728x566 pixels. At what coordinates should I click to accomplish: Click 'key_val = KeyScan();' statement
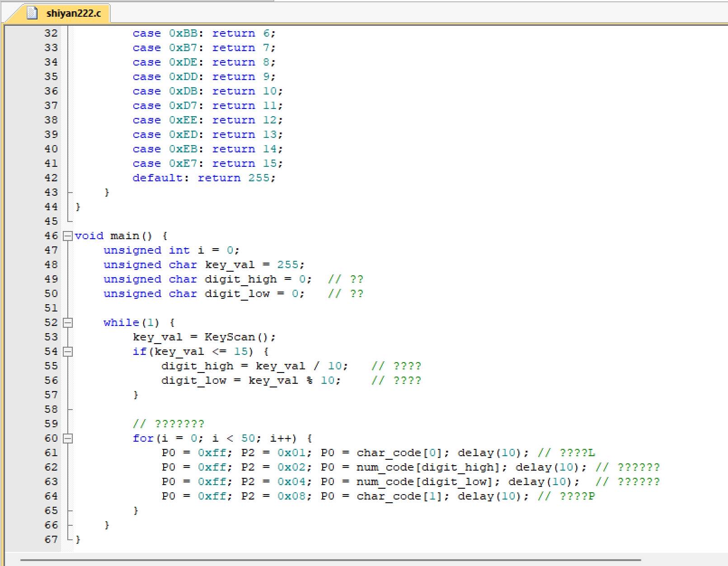[204, 337]
